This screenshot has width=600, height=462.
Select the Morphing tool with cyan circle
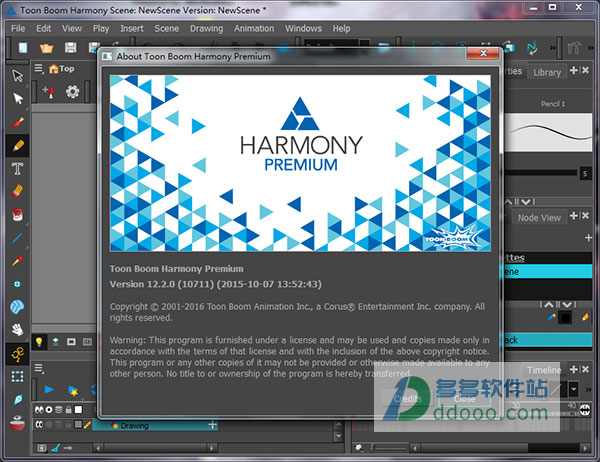click(x=17, y=284)
